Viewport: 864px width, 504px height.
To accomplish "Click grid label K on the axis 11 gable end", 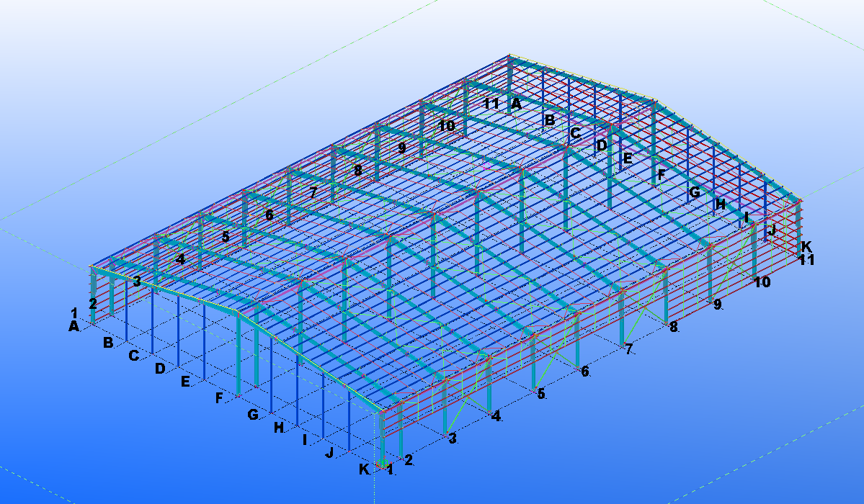I will click(x=806, y=247).
